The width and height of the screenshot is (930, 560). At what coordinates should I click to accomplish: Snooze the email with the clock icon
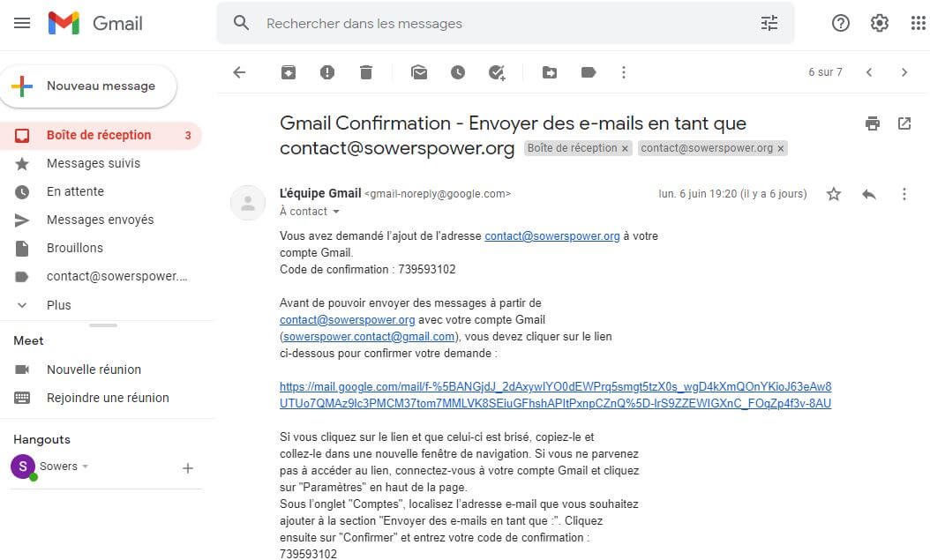[x=458, y=72]
